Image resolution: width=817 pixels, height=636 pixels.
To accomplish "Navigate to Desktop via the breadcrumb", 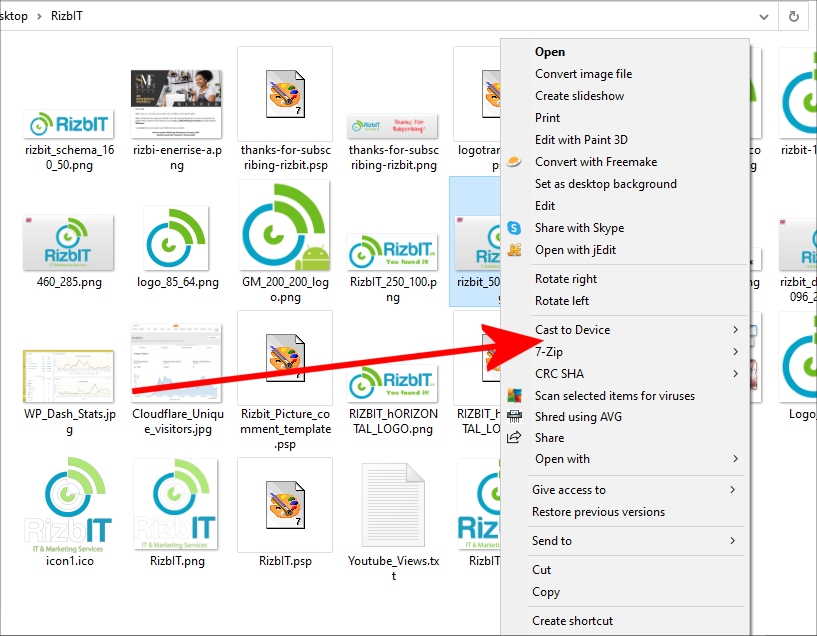I will click(x=14, y=16).
